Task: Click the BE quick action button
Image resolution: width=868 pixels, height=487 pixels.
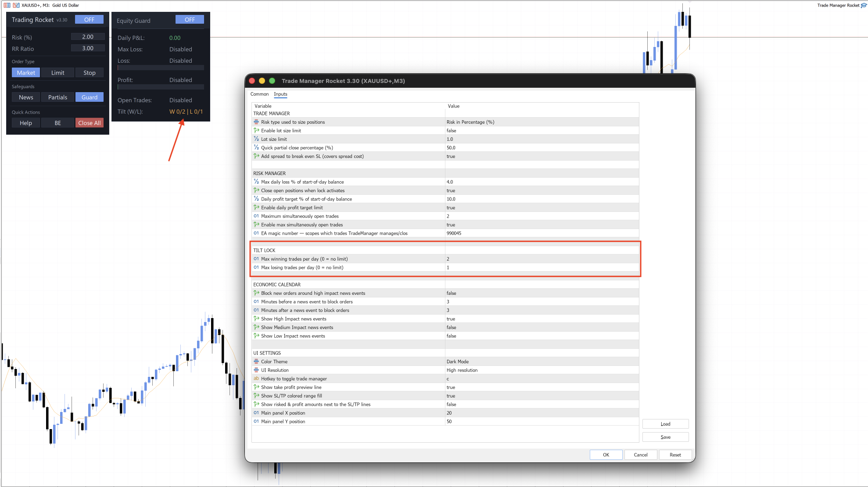Action: click(x=58, y=123)
